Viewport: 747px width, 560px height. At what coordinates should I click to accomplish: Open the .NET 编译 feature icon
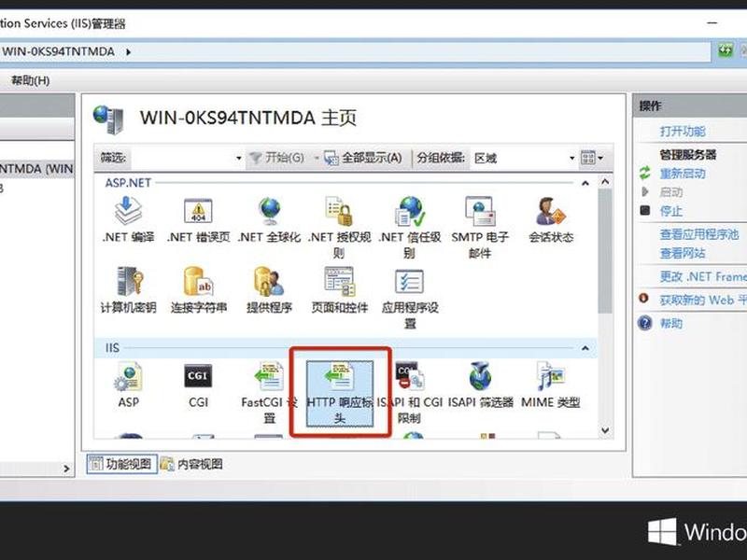pyautogui.click(x=128, y=220)
